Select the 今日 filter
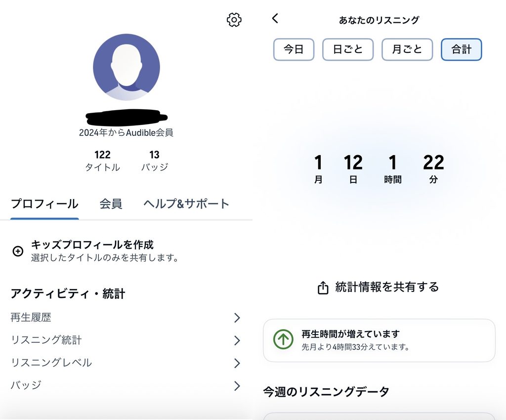 point(294,49)
